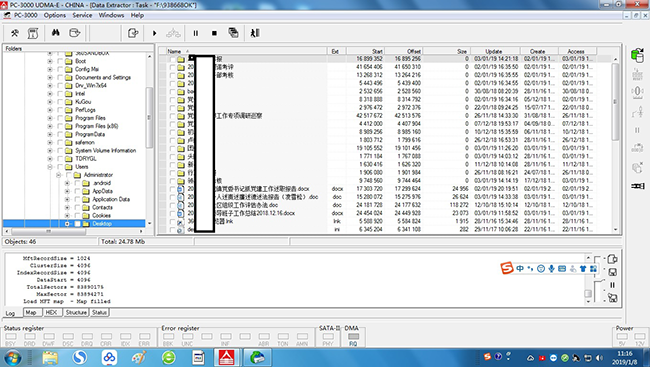
Task: Click the green disk icon in right sidebar
Action: click(x=637, y=55)
